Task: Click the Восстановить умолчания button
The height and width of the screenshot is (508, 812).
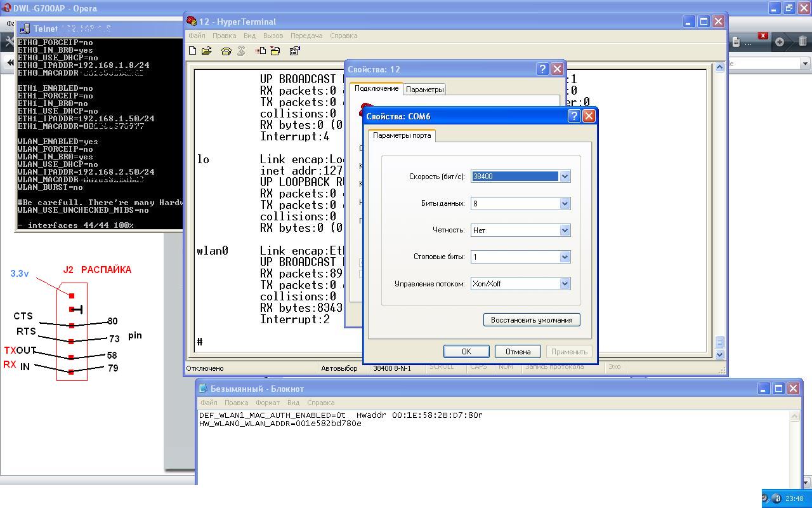Action: pyautogui.click(x=531, y=319)
